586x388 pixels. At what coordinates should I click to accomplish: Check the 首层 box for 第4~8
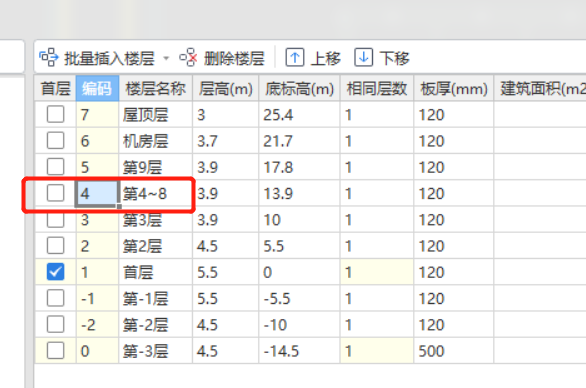[55, 193]
